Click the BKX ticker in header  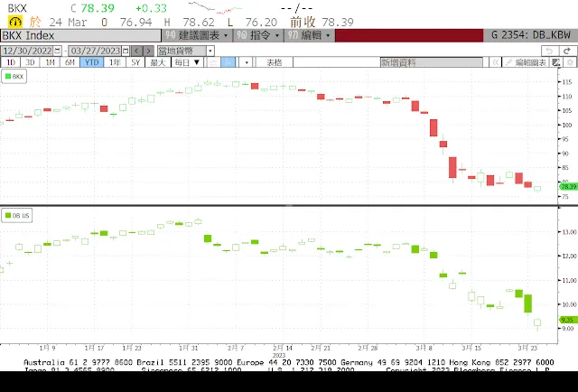[x=17, y=8]
